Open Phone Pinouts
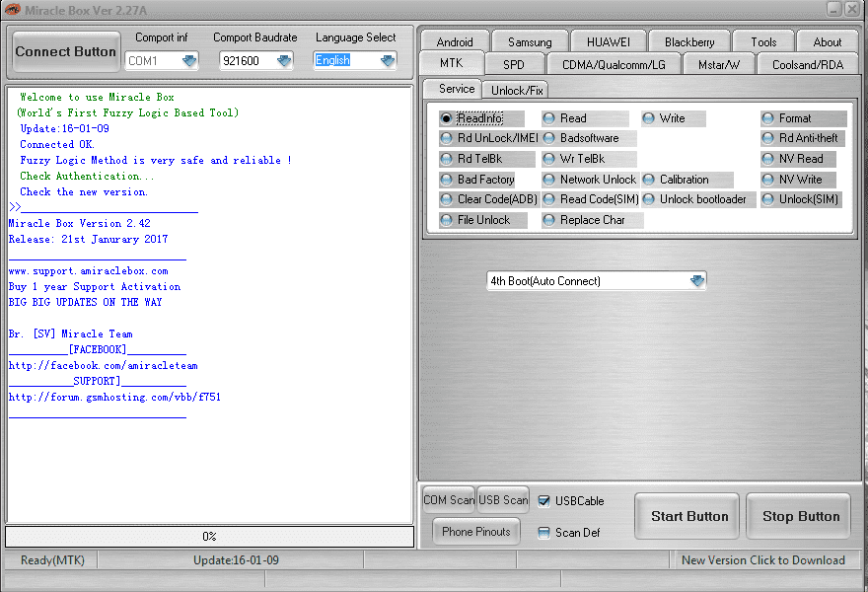868x592 pixels. 476,532
